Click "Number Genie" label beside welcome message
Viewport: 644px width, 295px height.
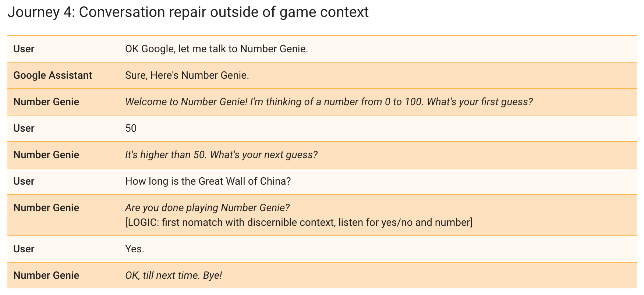click(46, 102)
